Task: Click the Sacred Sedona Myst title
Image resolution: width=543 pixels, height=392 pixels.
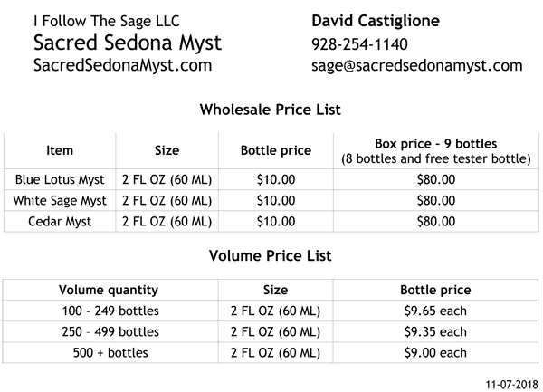Action: (127, 43)
